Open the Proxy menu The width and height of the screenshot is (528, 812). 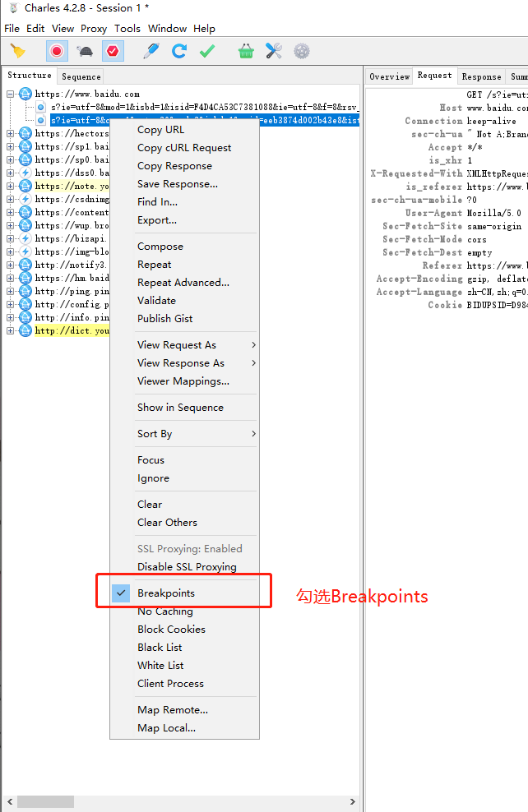point(94,29)
